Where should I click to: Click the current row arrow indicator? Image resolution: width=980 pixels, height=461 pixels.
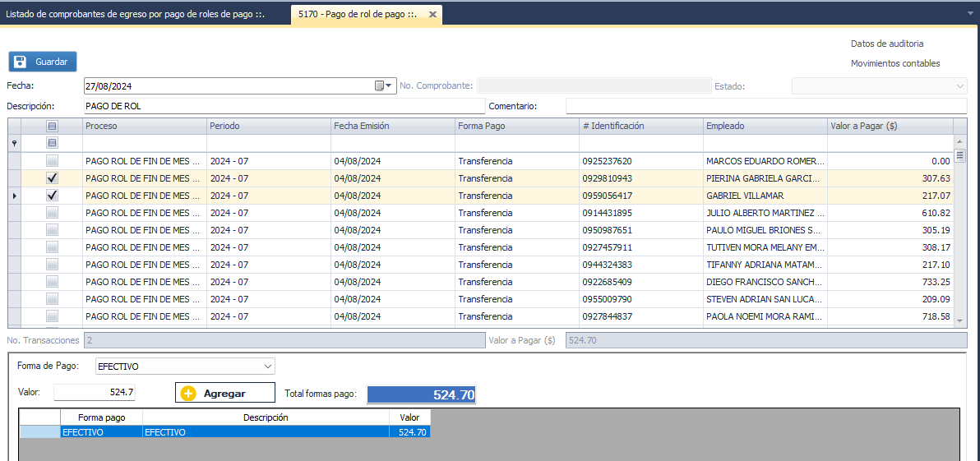pos(13,196)
